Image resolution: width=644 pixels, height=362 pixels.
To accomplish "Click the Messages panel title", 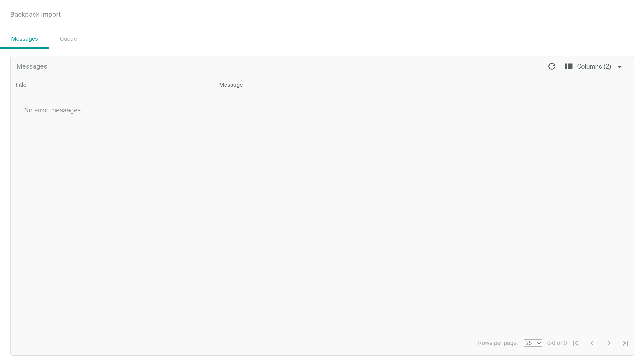I will (x=32, y=66).
